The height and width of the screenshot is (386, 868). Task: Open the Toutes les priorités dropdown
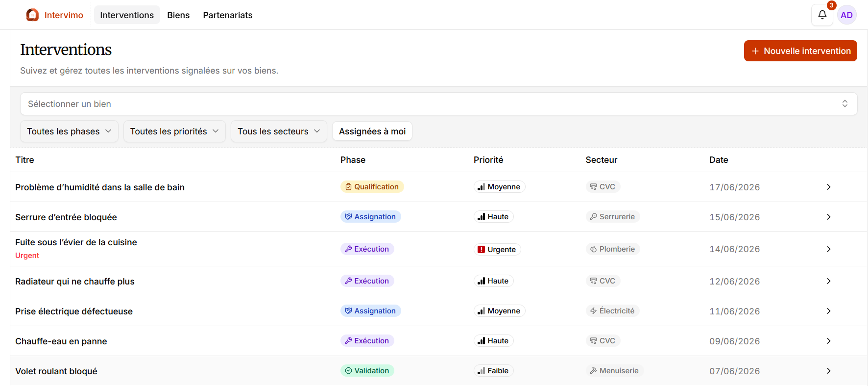(x=174, y=131)
